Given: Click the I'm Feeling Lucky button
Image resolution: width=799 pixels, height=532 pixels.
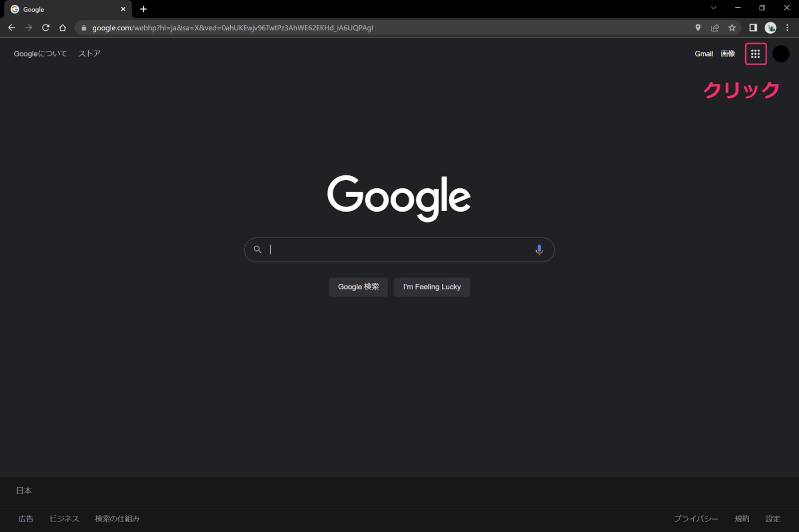Looking at the screenshot, I should [x=432, y=287].
